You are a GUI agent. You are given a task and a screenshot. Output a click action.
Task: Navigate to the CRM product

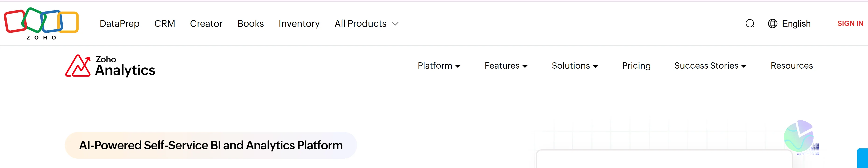[165, 24]
